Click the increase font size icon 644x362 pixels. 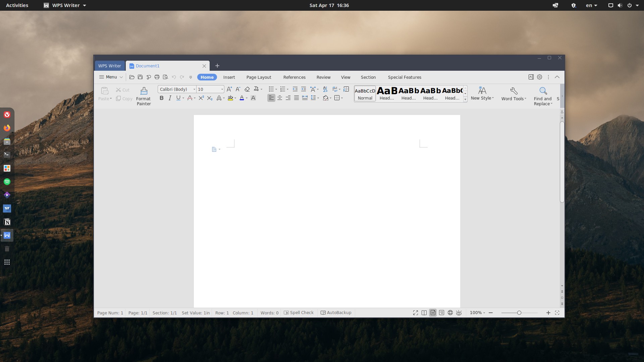click(229, 89)
